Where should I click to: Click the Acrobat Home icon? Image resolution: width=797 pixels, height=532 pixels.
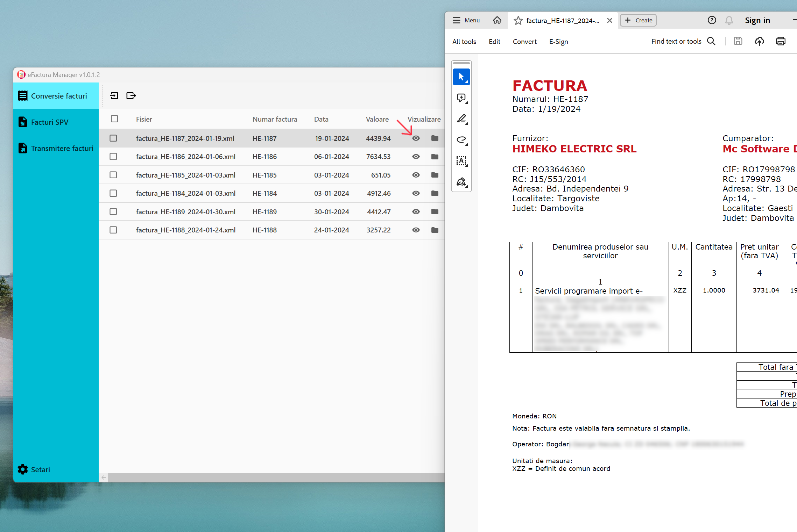(497, 20)
